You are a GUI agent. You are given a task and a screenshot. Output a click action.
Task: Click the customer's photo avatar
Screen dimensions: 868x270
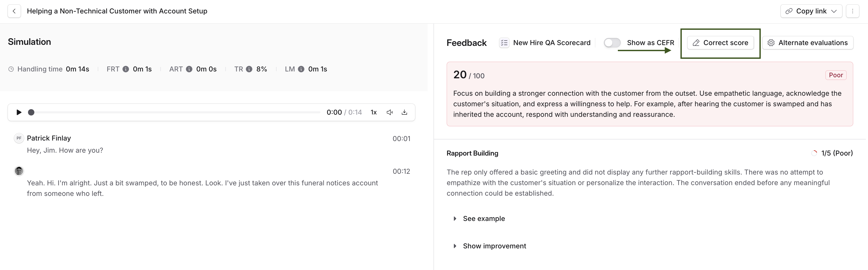[19, 171]
